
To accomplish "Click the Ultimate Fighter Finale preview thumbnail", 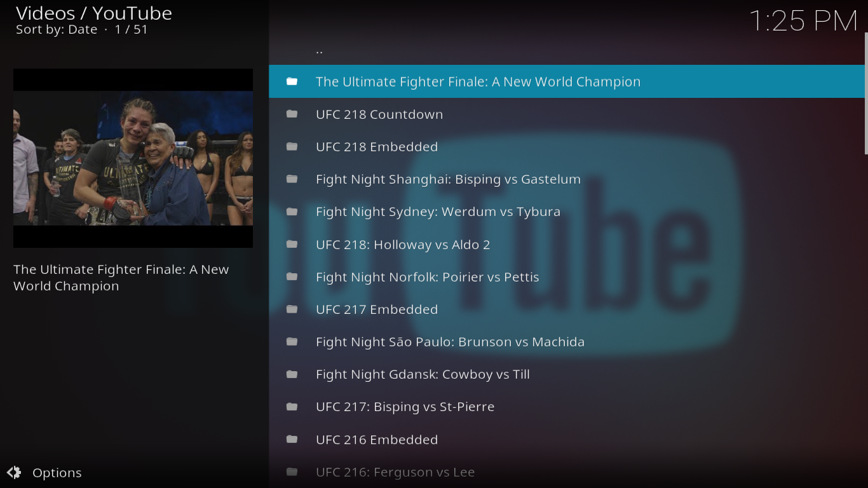I will click(133, 158).
